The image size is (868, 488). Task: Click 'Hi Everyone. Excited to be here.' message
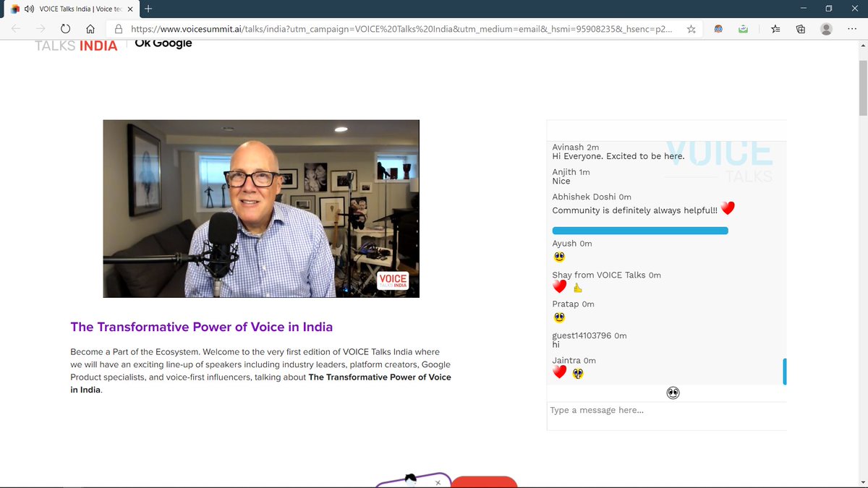(618, 156)
